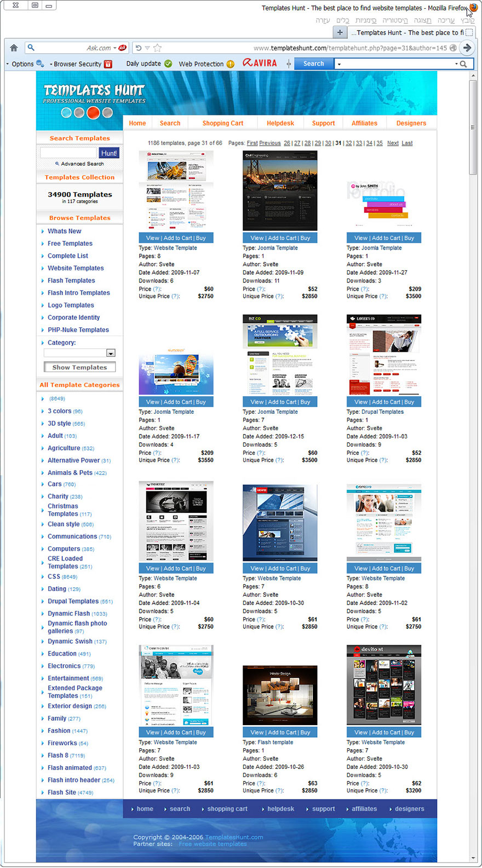Click the rightmost gray circle in header
This screenshot has width=482, height=868.
(x=107, y=113)
